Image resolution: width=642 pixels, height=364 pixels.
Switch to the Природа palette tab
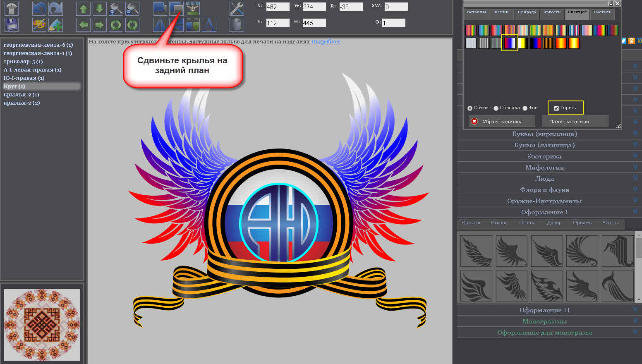point(527,14)
